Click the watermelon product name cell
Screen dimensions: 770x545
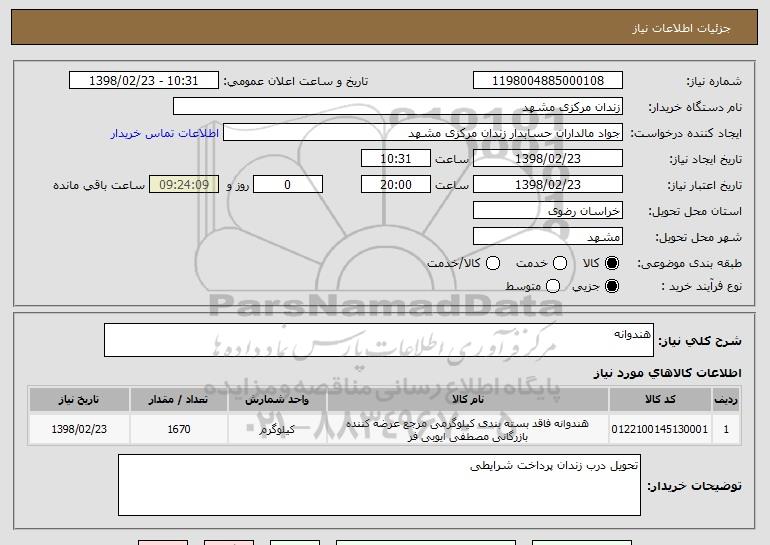click(x=468, y=429)
